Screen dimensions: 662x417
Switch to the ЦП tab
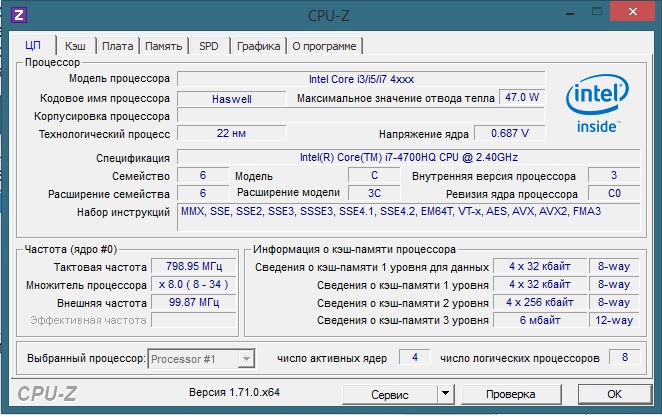click(33, 45)
